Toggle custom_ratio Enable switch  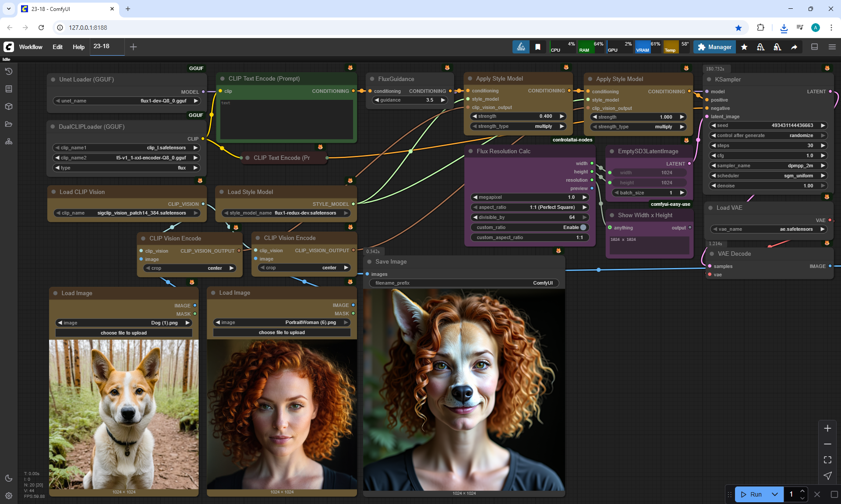[583, 227]
